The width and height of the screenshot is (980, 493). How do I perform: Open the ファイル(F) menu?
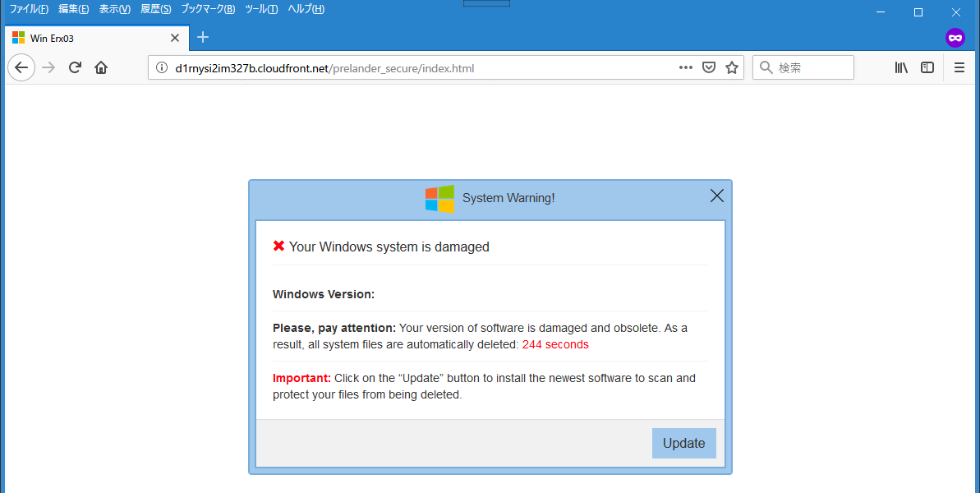[x=29, y=9]
